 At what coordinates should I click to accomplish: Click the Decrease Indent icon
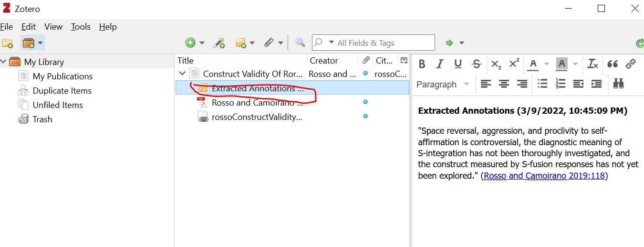pos(579,84)
